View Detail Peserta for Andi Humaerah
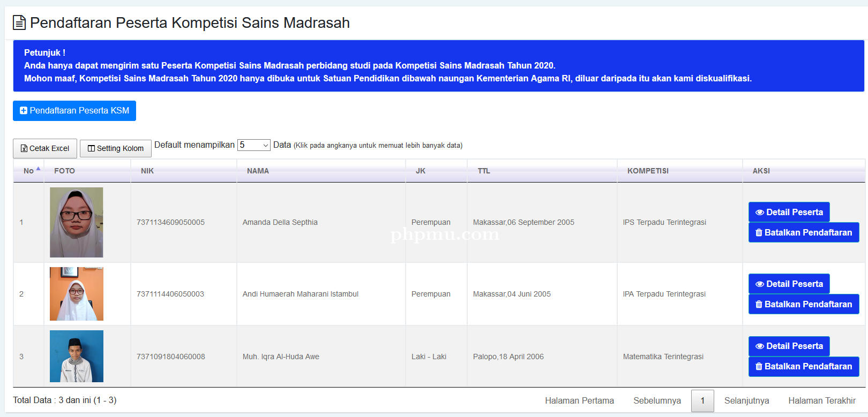Image resolution: width=868 pixels, height=417 pixels. click(789, 284)
